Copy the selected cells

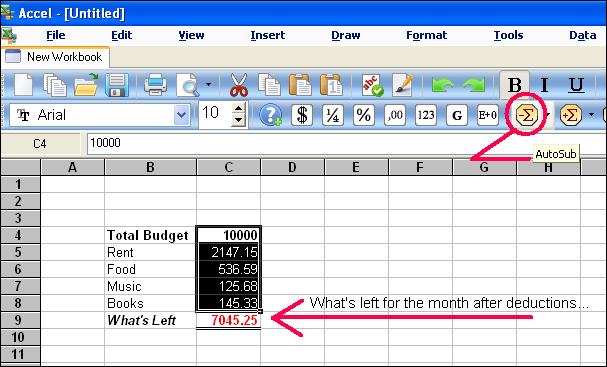click(x=269, y=84)
